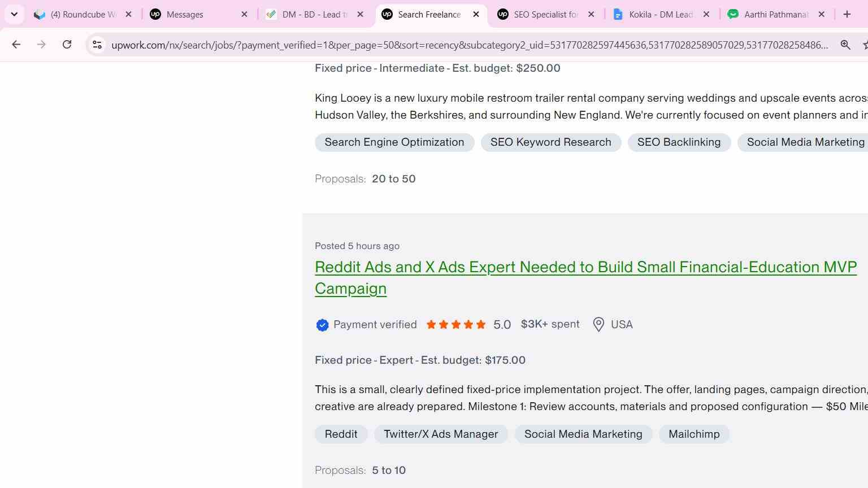Switch to the Roundcube Webmail tab
This screenshot has width=868, height=488.
tap(83, 14)
